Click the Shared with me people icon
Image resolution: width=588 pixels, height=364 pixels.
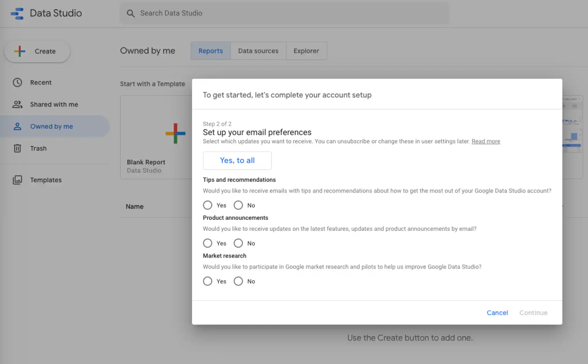click(x=17, y=104)
